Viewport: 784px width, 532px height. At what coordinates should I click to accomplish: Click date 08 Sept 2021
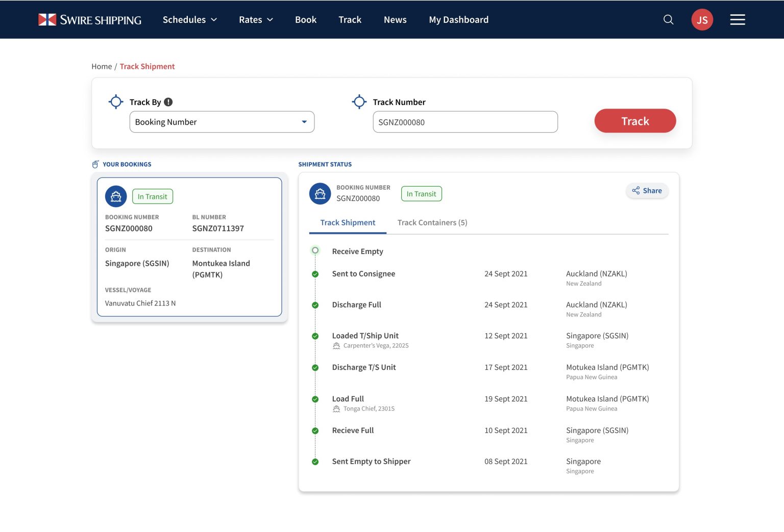pos(506,462)
